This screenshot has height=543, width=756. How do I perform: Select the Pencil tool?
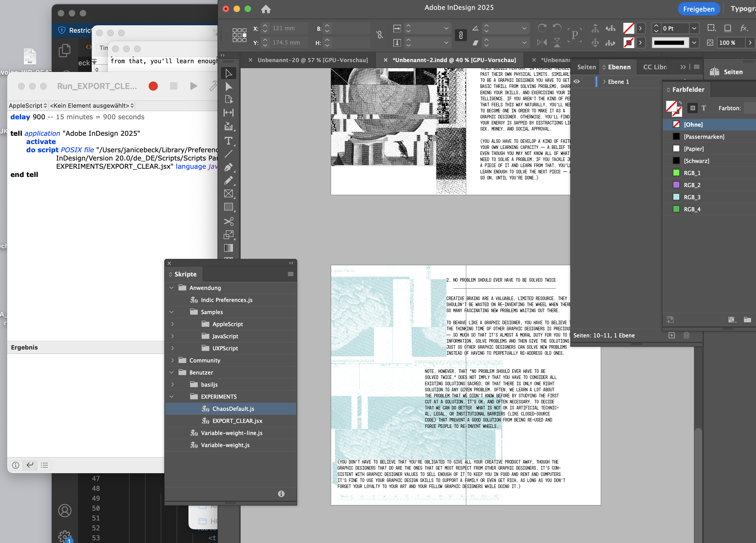[x=229, y=181]
